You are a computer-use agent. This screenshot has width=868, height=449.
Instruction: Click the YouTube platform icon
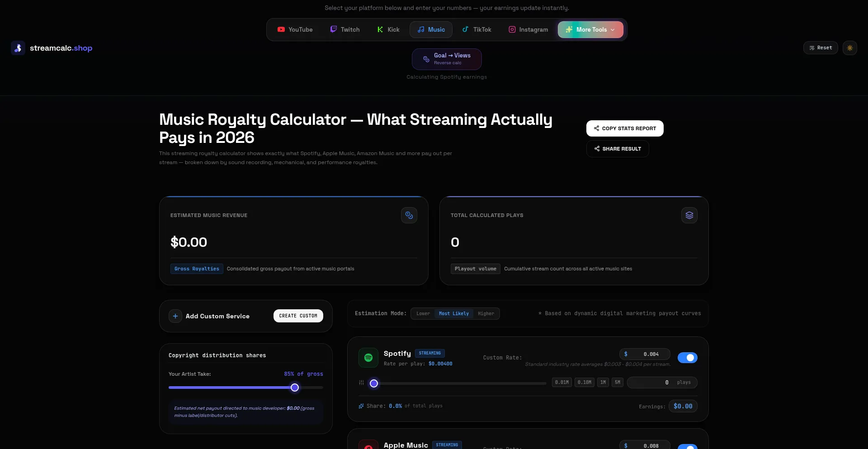click(x=281, y=29)
